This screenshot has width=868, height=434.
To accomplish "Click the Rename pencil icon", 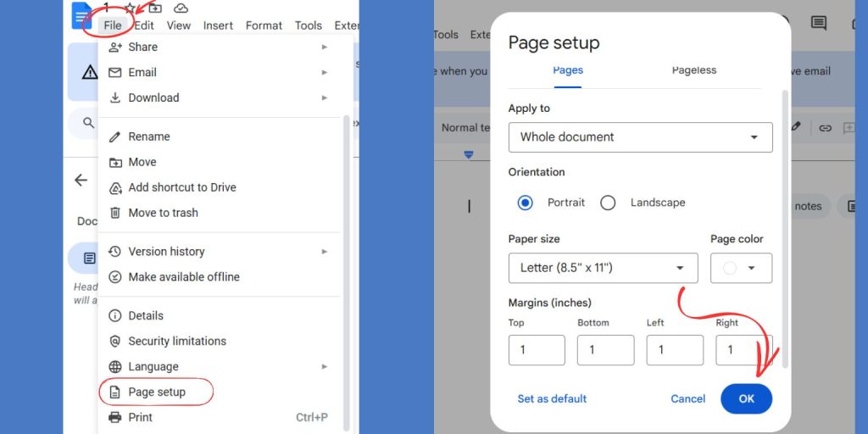I will point(115,136).
